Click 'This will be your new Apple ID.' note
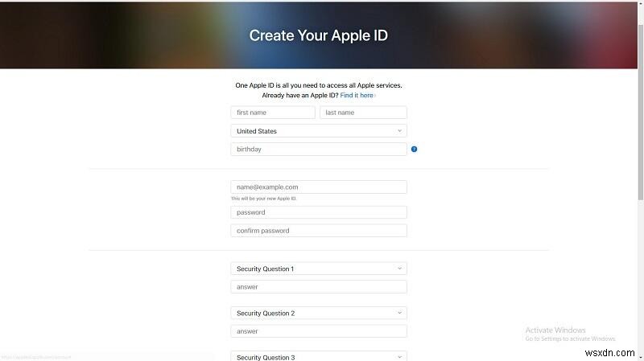Image resolution: width=644 pixels, height=361 pixels. pos(264,199)
